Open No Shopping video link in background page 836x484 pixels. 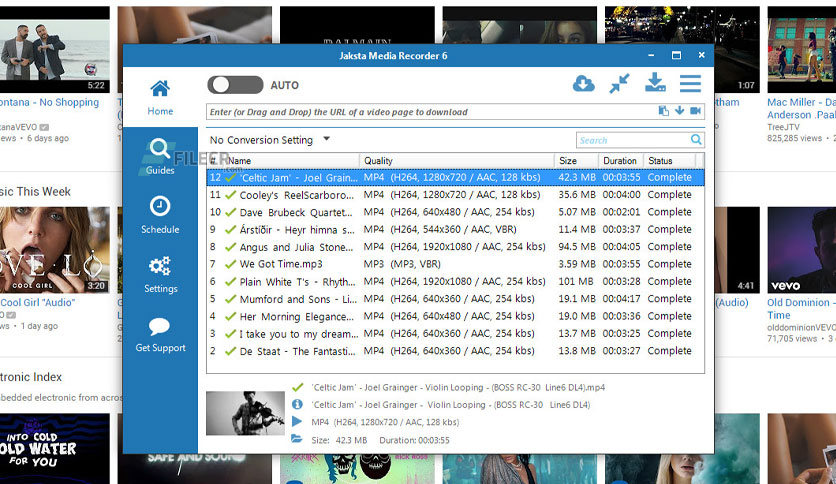(x=50, y=102)
